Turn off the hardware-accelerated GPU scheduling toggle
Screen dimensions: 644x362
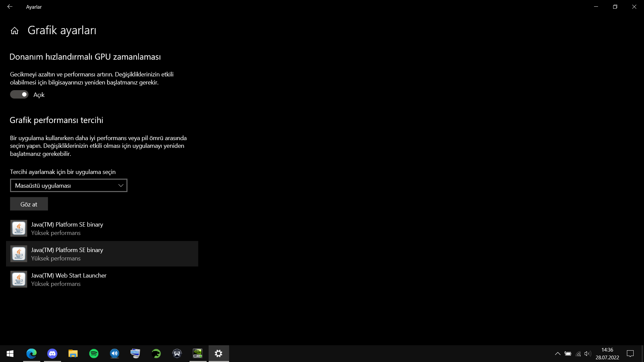(x=19, y=95)
